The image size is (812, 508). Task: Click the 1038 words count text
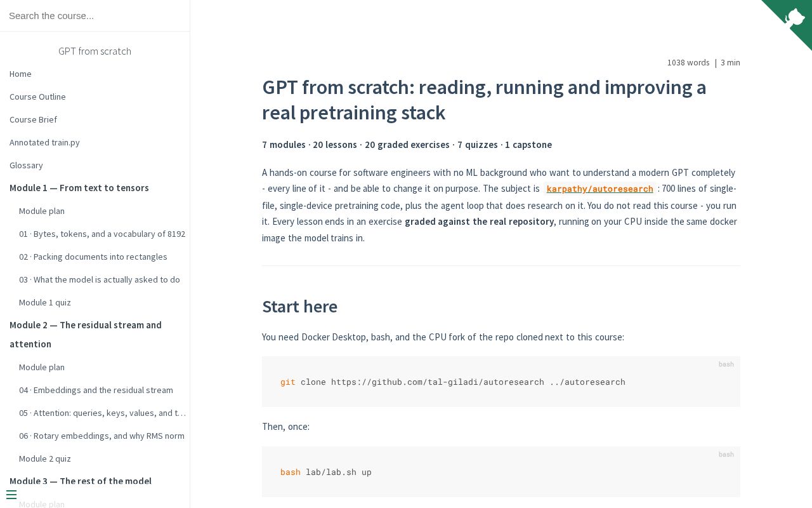pos(688,62)
